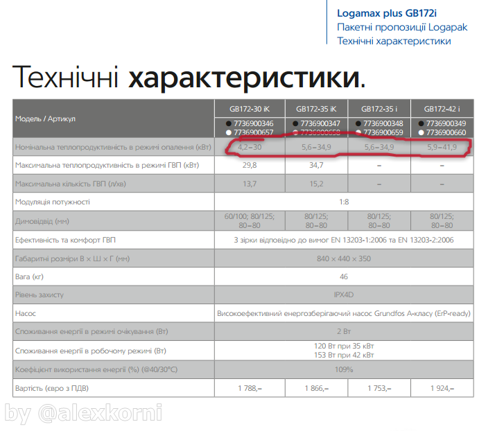Click the 'Максимальна кількість ГВП (л/хв)' label
The height and width of the screenshot is (431, 504).
pos(71,184)
